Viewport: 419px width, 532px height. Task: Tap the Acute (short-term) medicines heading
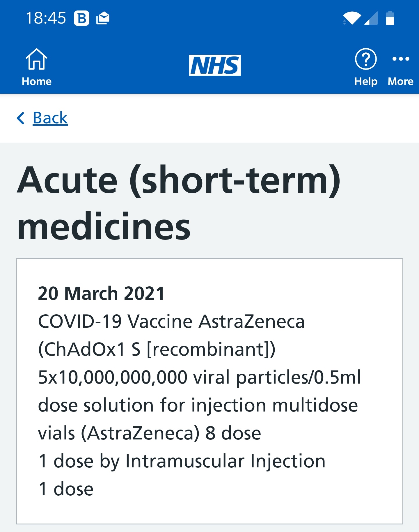tap(179, 203)
